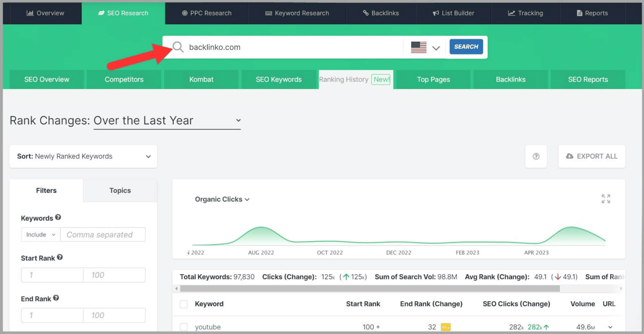This screenshot has height=334, width=644.
Task: Open the green Backlinks sub-tab
Action: click(511, 79)
